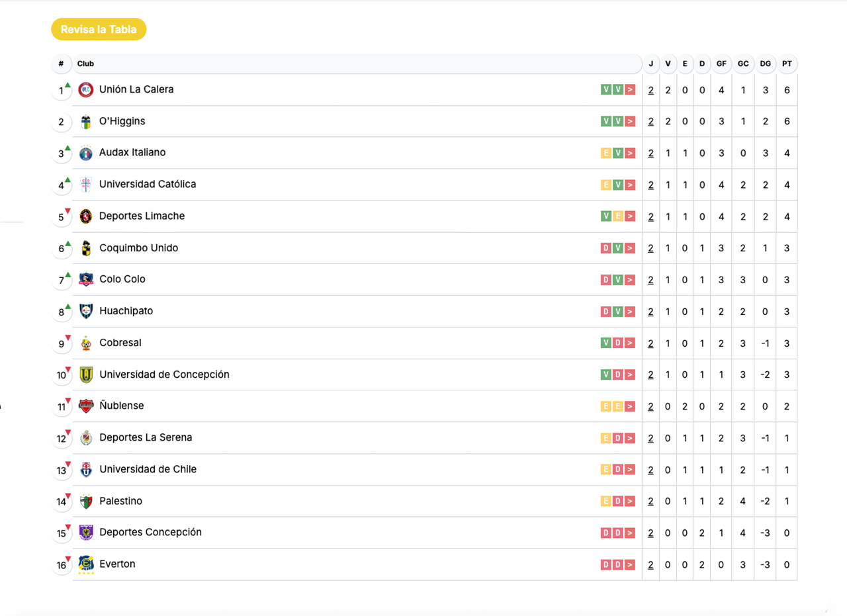
Task: Expand Deportes Limache's recent form arrow
Action: [630, 216]
